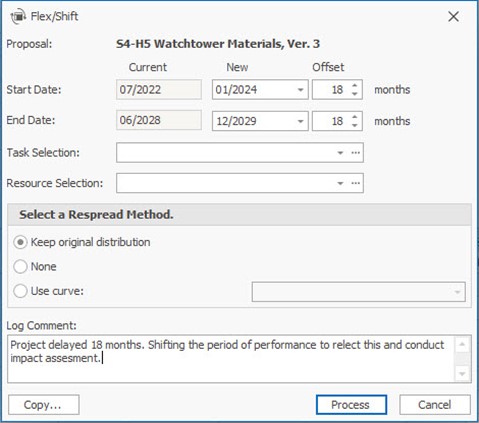
Task: Close the Flex/Shift dialog
Action: pos(453,16)
